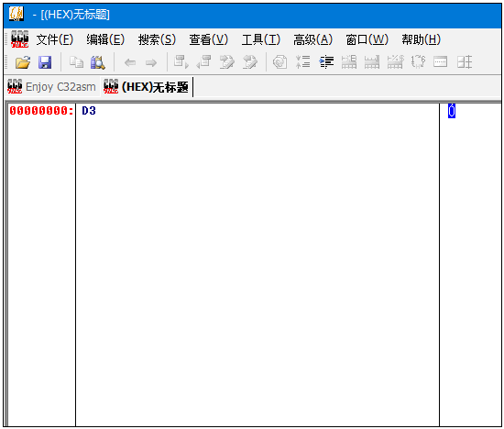Open the 文件(F) menu

click(x=55, y=39)
